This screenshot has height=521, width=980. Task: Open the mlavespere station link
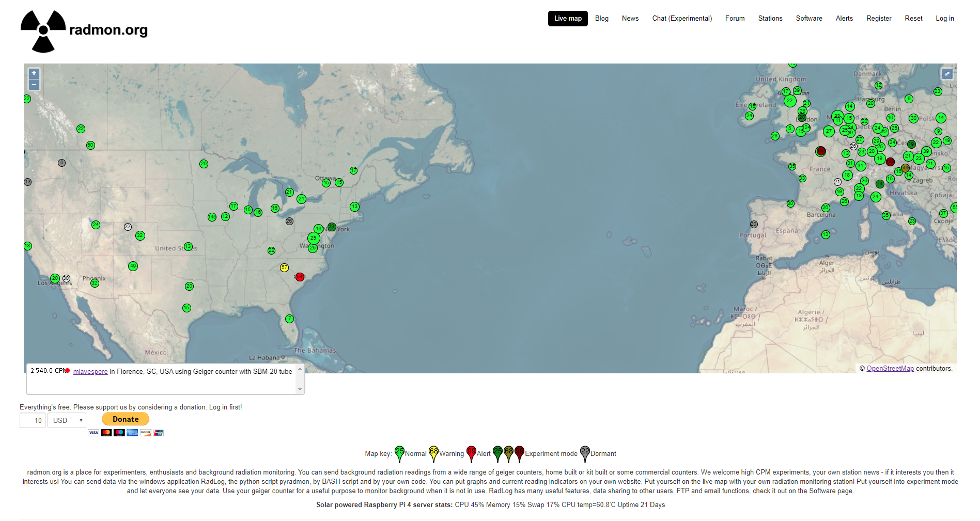(90, 371)
